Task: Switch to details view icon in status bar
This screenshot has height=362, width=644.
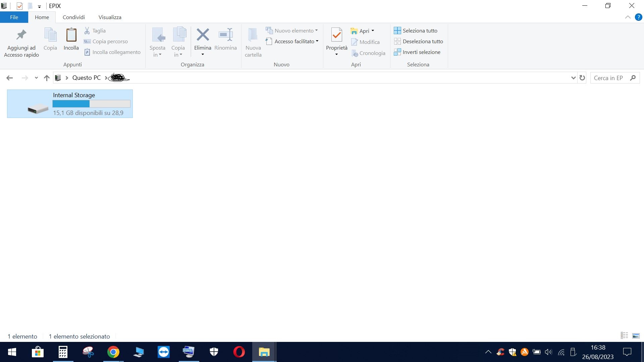Action: 624,336
